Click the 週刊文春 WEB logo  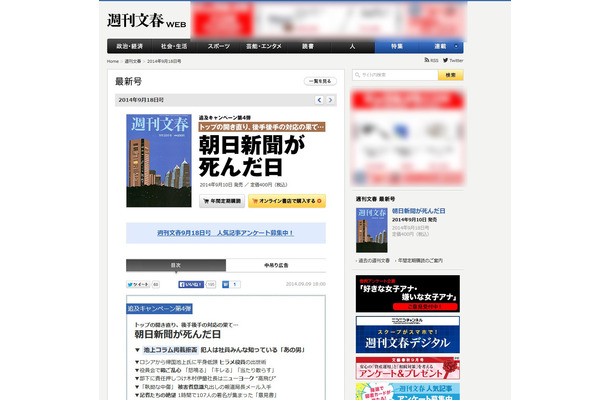click(x=146, y=21)
